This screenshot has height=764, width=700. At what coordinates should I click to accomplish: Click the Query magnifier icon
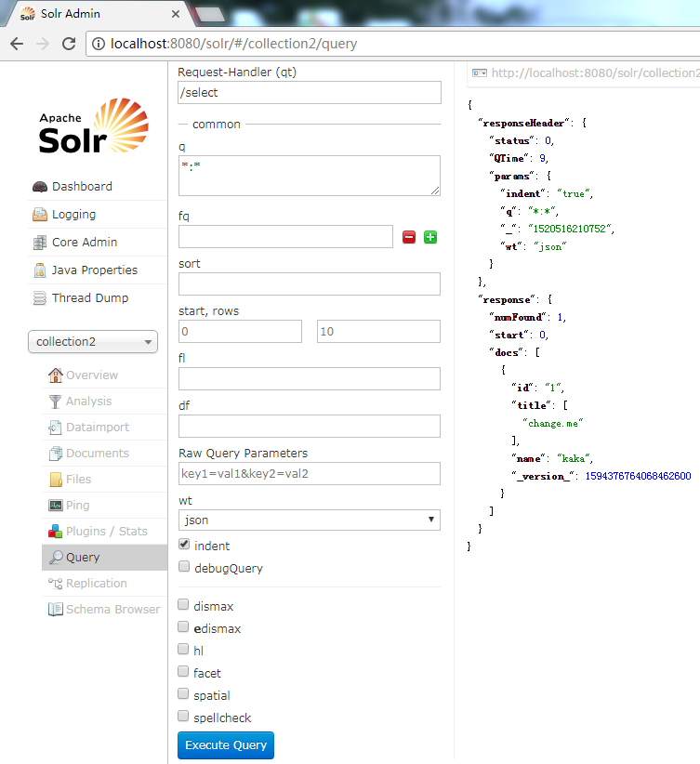click(x=57, y=558)
